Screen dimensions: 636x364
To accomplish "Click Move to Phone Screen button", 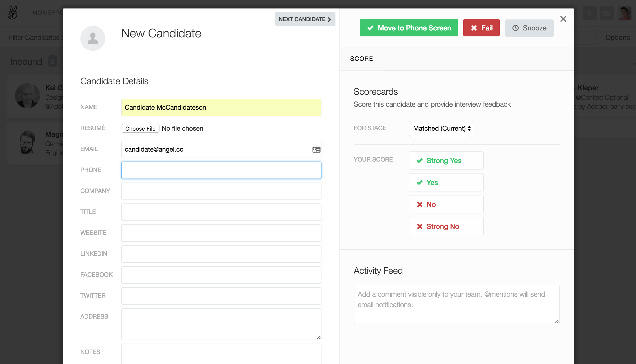I will pos(409,28).
